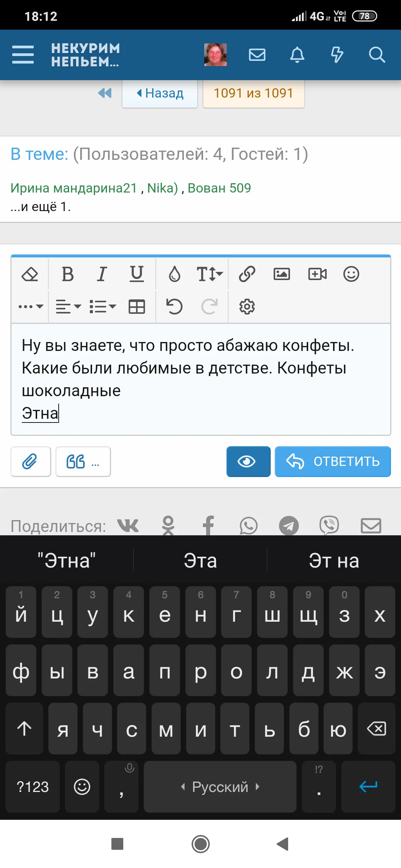Tap Android back triangle button
The width and height of the screenshot is (401, 868).
pos(283,844)
